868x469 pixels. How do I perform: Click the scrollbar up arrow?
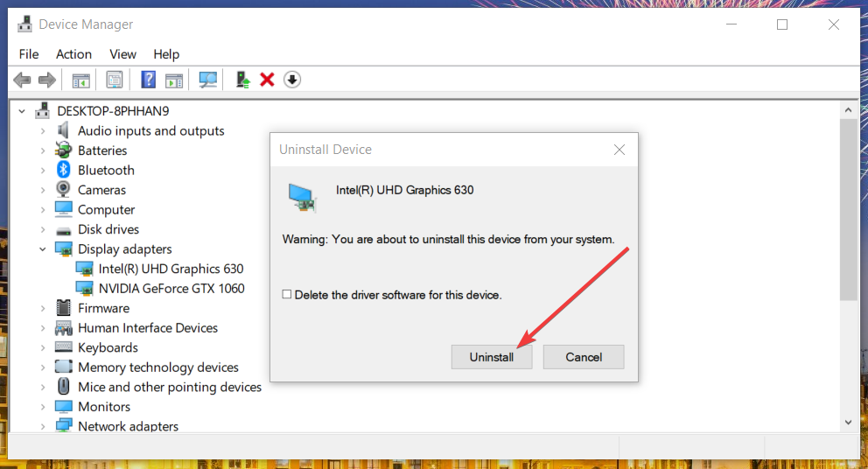tap(848, 111)
